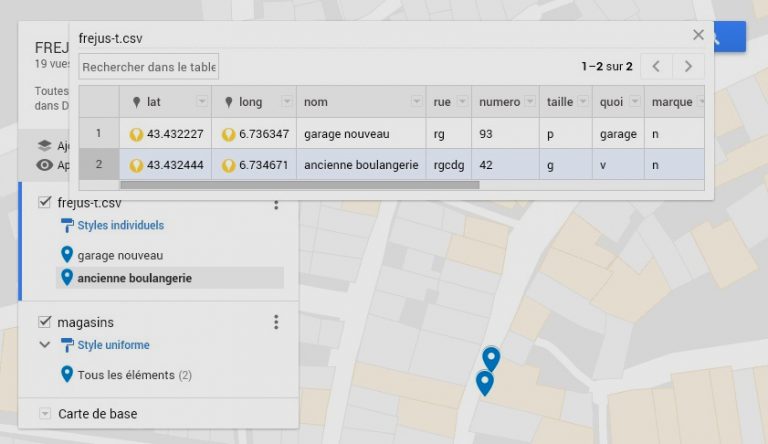Open the numero column dropdown
The image size is (768, 444).
529,101
